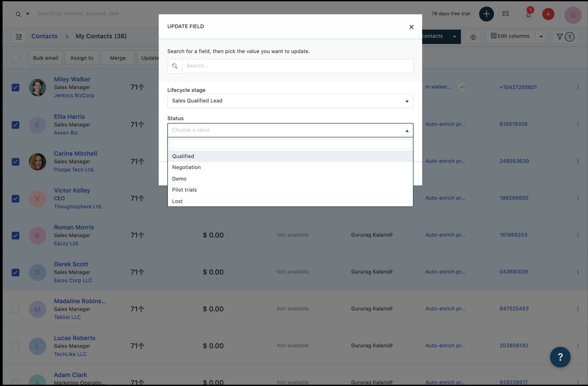Screen dimensions: 588x386
Task: Choose Pilot trials from the status list
Action: tap(184, 190)
